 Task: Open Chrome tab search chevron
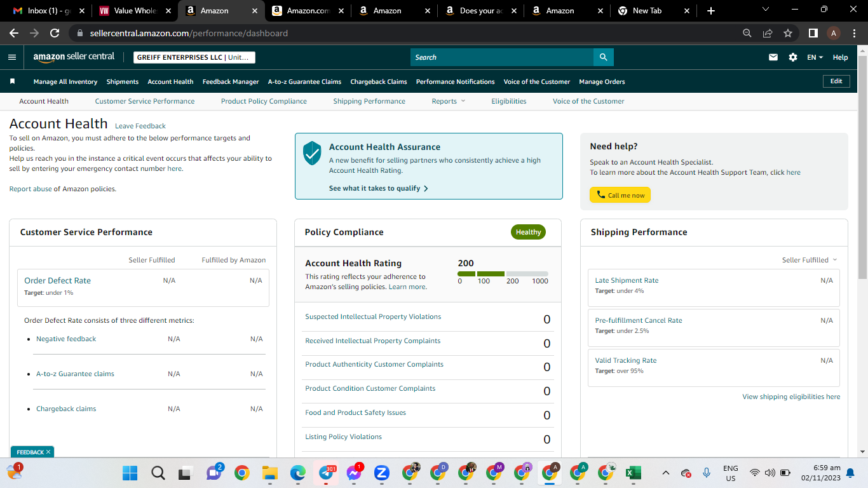(x=766, y=10)
